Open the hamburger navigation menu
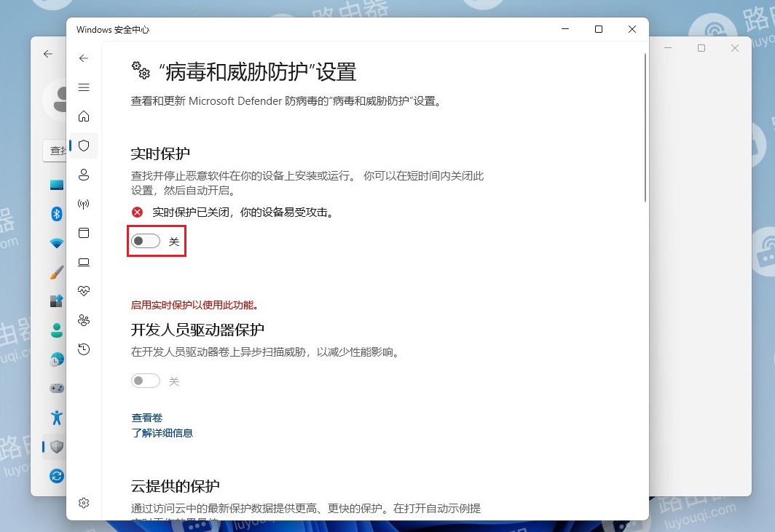This screenshot has height=532, width=775. click(x=84, y=87)
